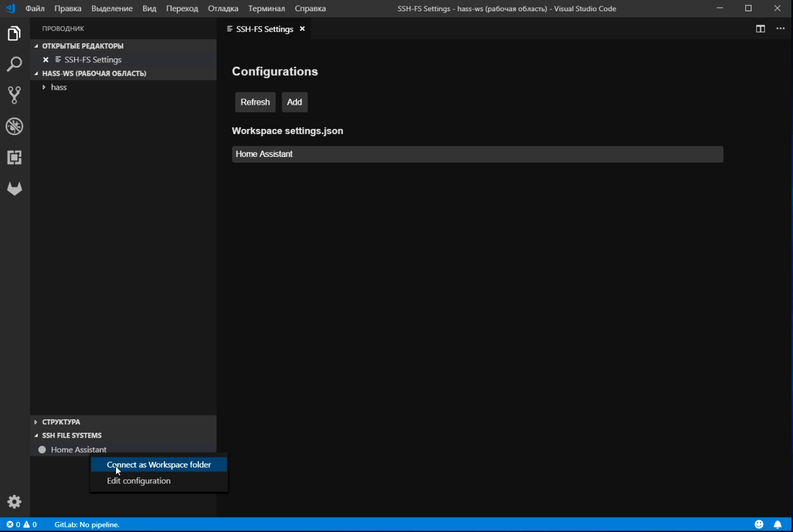Select Home Assistant in SSH File Systems
Screen dimensions: 793x532
[x=123, y=450]
